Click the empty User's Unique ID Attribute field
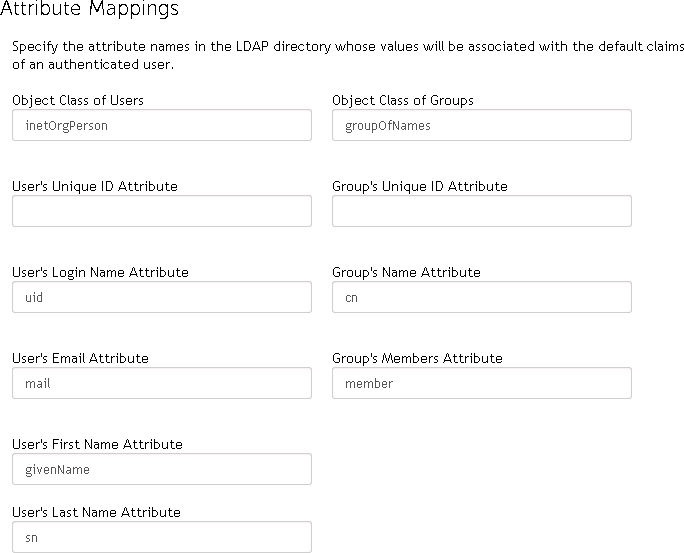This screenshot has width=684, height=553. tap(161, 211)
